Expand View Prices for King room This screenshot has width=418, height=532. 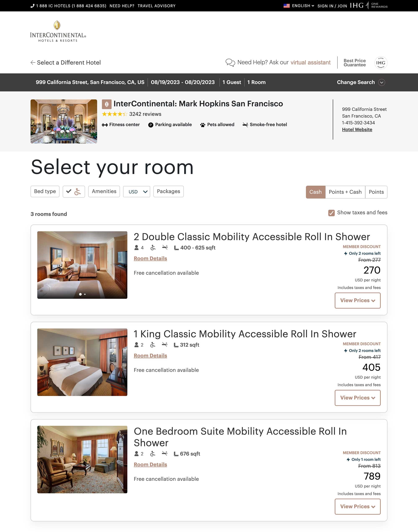point(357,398)
